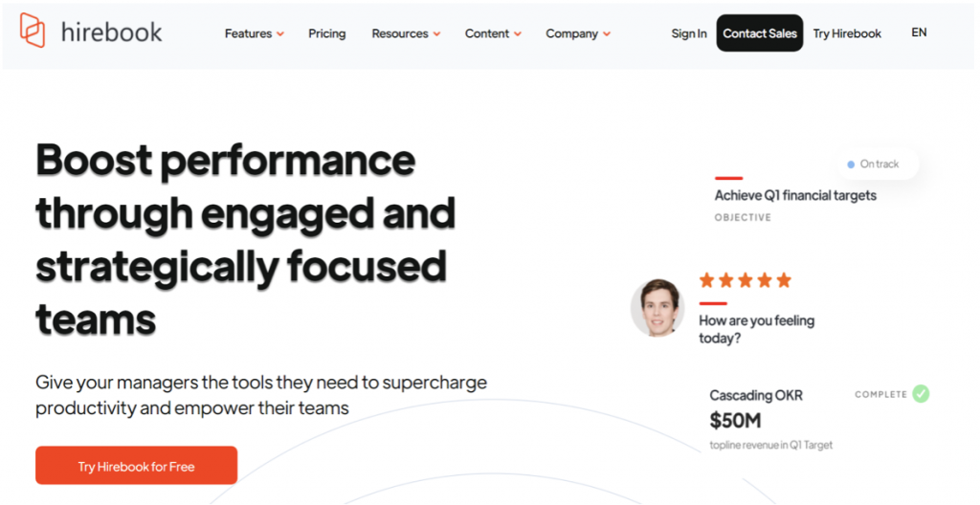
Task: Click the user avatar photo
Action: [x=657, y=308]
